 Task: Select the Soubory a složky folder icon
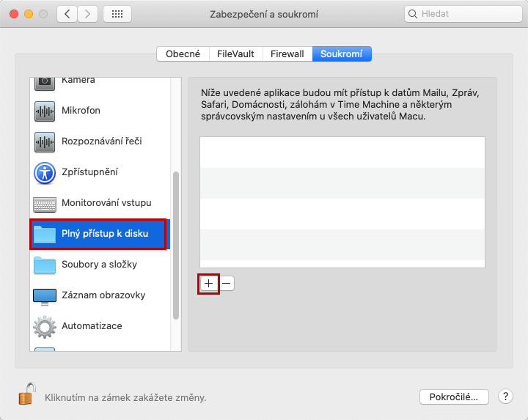[x=45, y=265]
